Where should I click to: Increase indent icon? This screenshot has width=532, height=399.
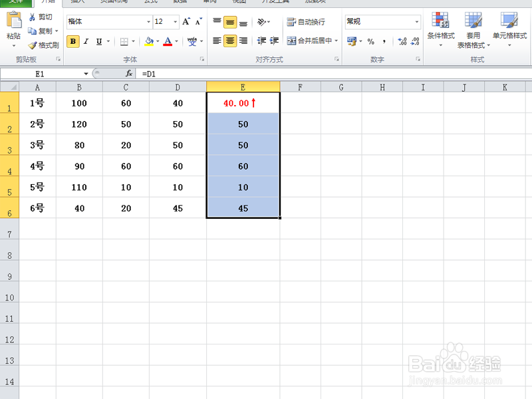274,41
